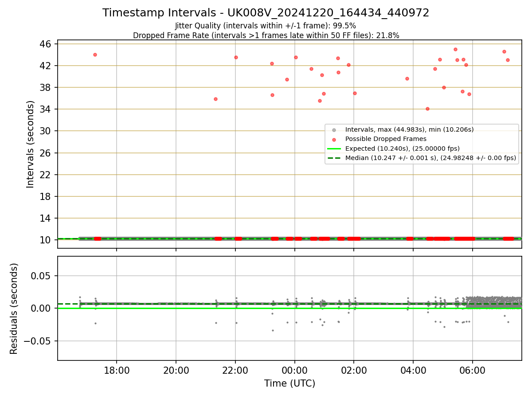Click the 20:00 time tick label
This screenshot has height=399, width=532.
click(176, 370)
